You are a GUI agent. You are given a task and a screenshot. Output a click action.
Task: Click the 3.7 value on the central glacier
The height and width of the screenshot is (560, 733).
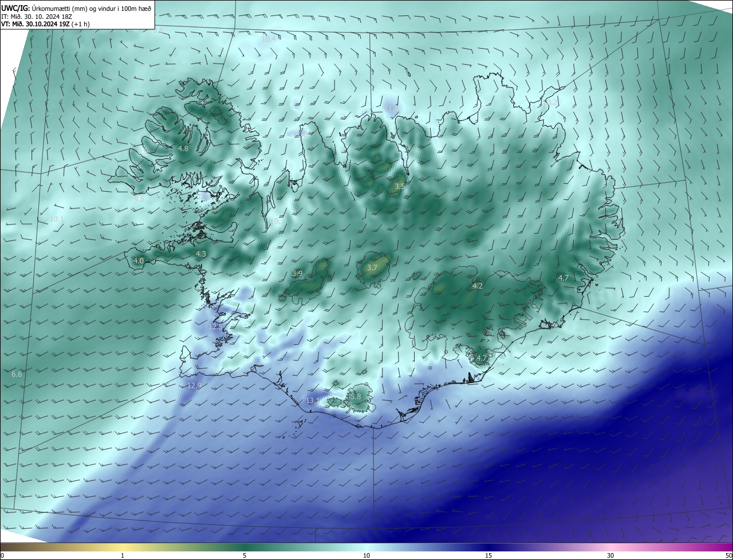tap(372, 268)
